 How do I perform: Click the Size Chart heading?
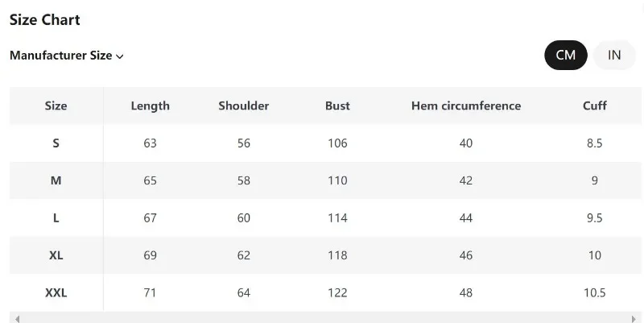click(45, 19)
